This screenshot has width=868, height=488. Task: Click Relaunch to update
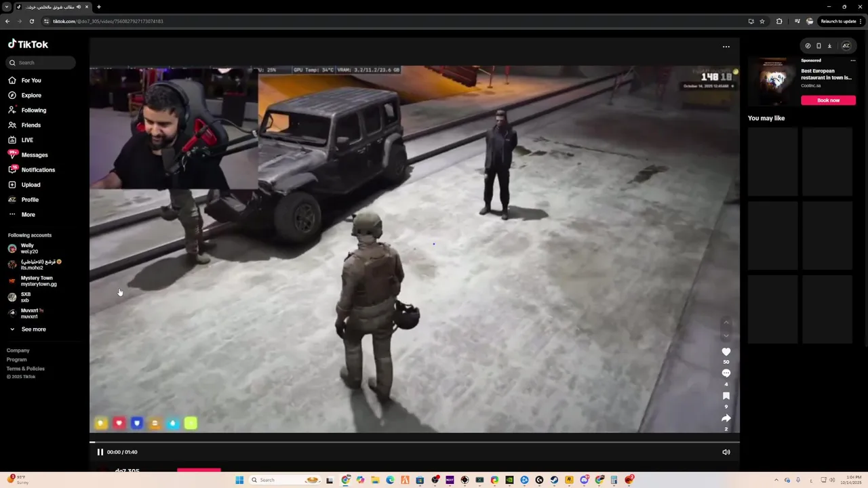[x=837, y=21]
